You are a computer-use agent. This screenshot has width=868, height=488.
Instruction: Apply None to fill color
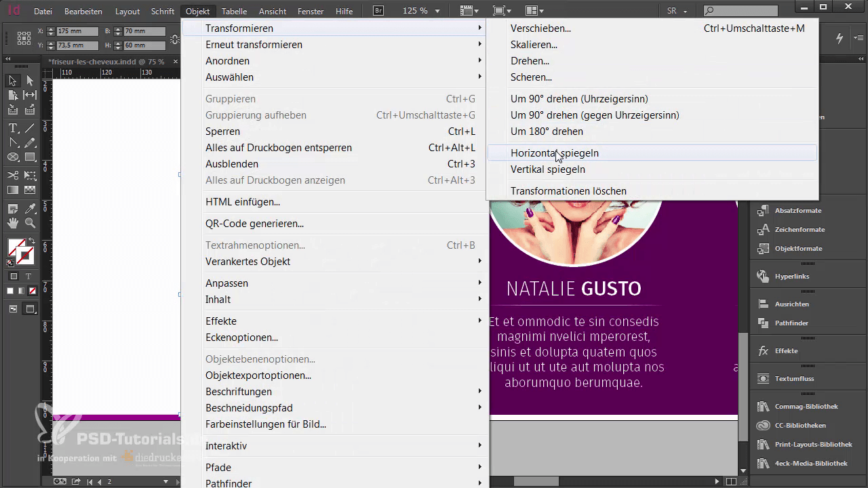click(x=31, y=291)
